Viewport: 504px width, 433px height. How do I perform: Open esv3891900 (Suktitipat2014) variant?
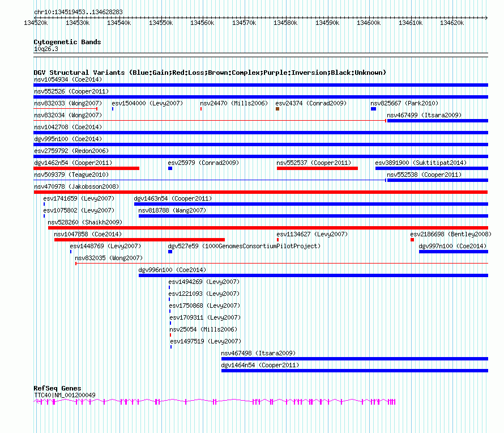tap(421, 163)
